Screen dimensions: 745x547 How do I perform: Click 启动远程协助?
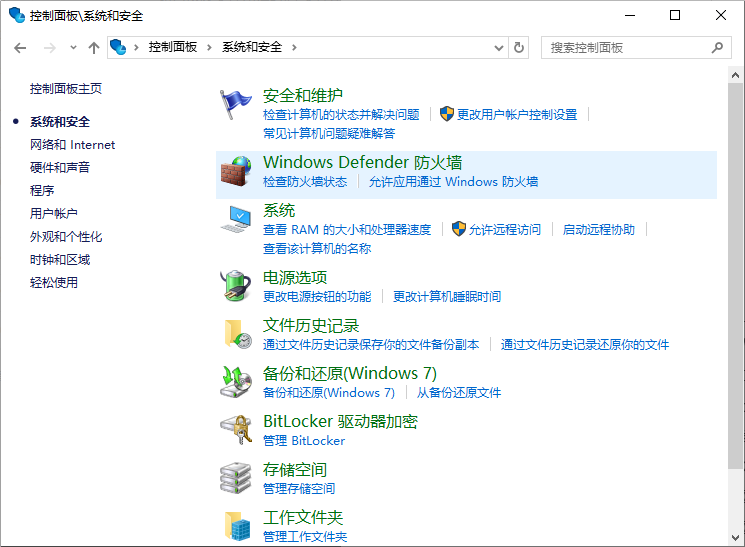click(599, 230)
